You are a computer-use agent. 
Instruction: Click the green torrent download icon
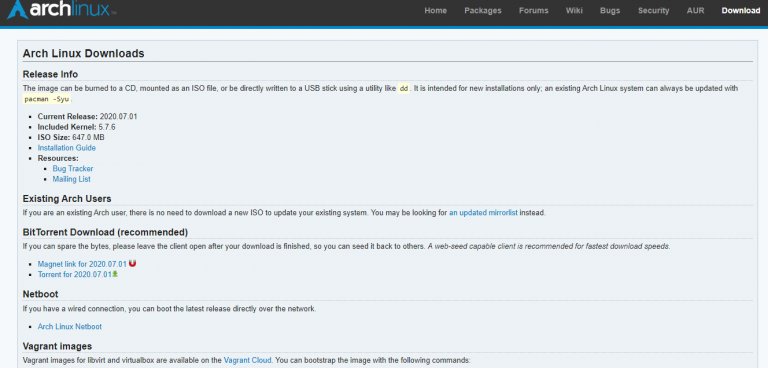point(115,274)
